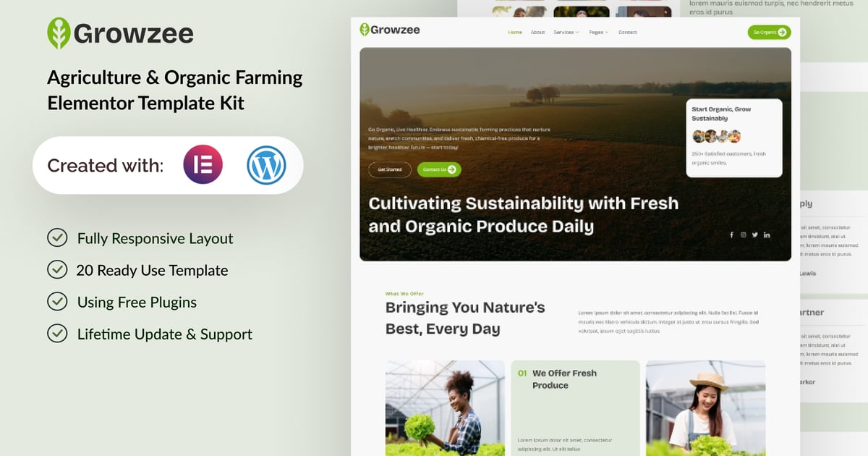Click the customer avatars in Start Organic card

point(717,136)
